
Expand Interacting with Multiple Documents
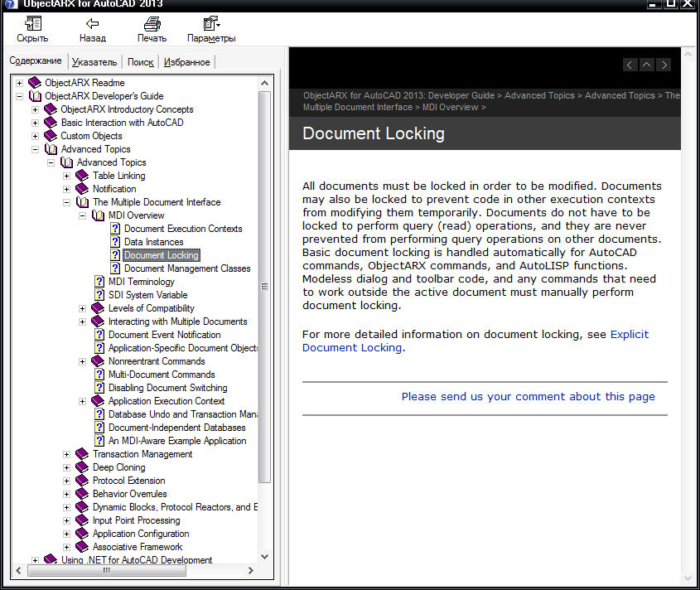(x=83, y=322)
